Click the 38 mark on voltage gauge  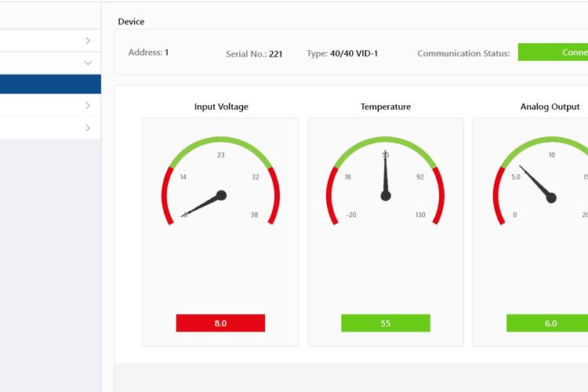(255, 215)
